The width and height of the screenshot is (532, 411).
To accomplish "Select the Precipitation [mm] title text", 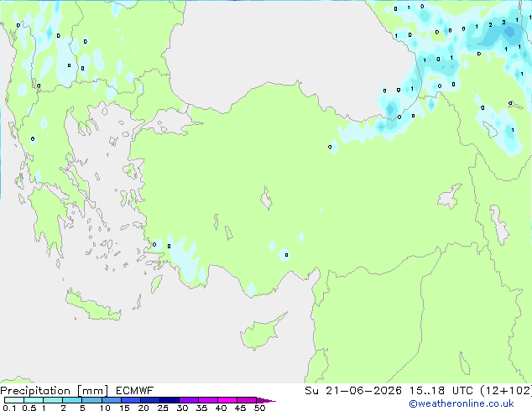I will tap(55, 391).
